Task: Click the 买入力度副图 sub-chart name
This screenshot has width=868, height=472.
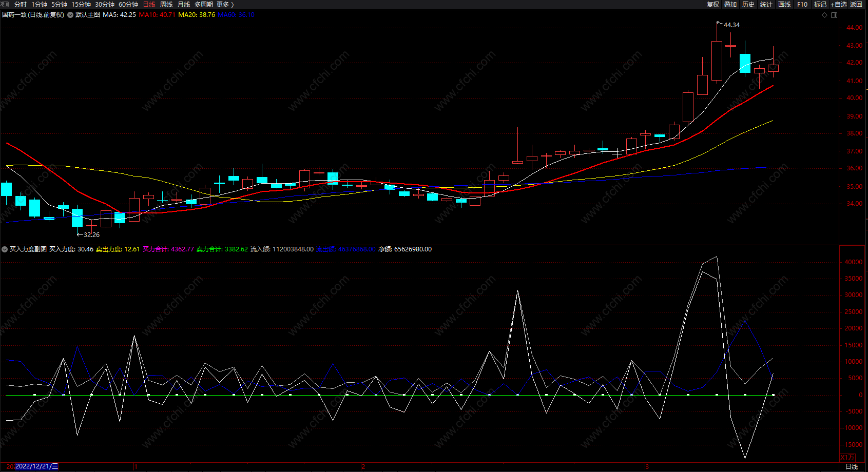Action: pos(28,249)
